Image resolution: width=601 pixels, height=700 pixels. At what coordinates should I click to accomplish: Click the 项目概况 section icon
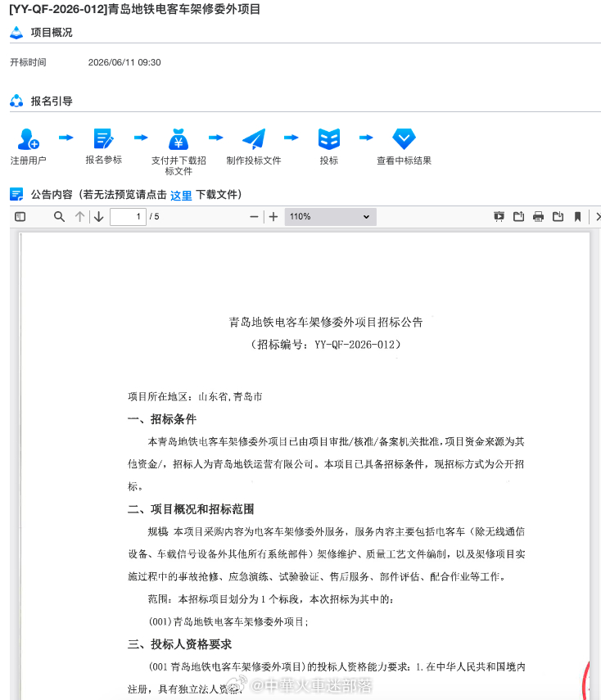pyautogui.click(x=16, y=33)
